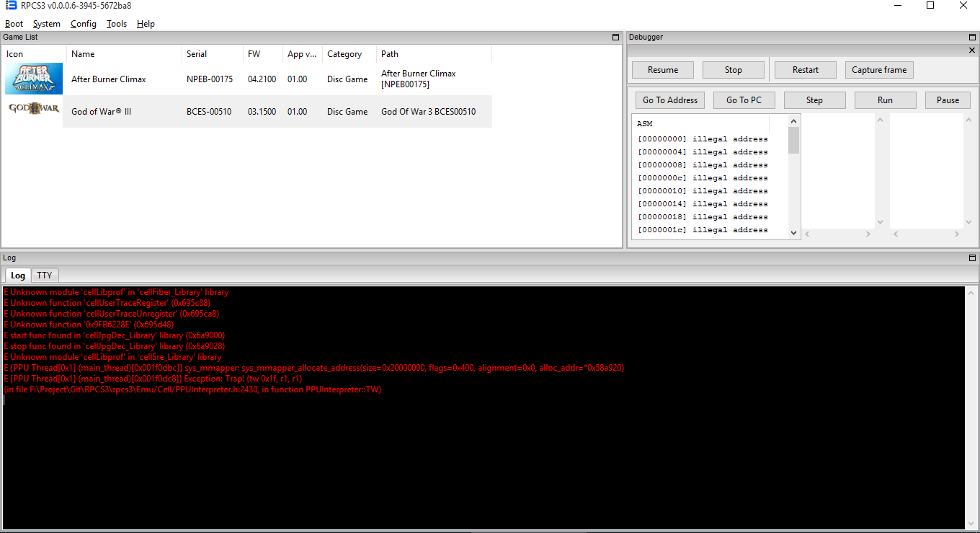Viewport: 980px width, 533px height.
Task: Open the Boot menu
Action: click(x=14, y=24)
